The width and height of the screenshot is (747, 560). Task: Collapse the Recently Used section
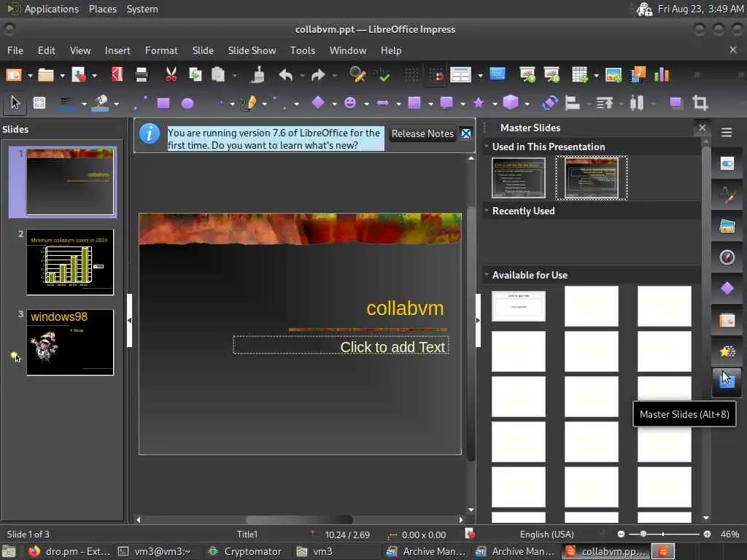[x=487, y=210]
